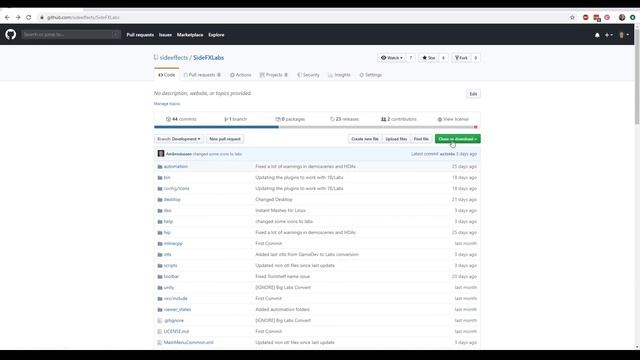Open Marketplace in the top navigation
Viewport: 640px width, 360px height.
(x=190, y=35)
